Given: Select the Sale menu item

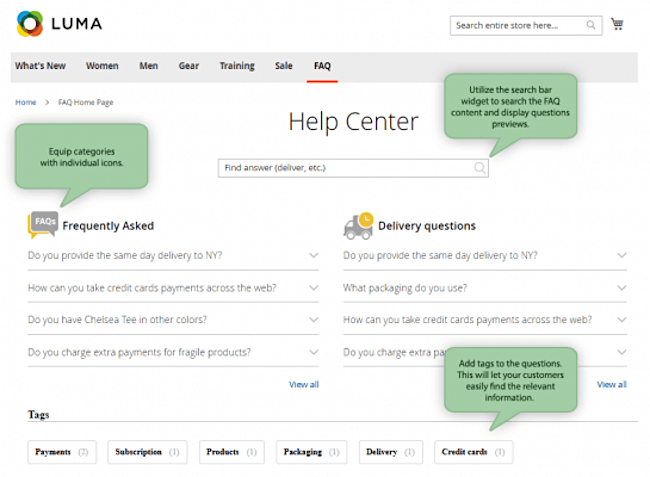Looking at the screenshot, I should (284, 66).
